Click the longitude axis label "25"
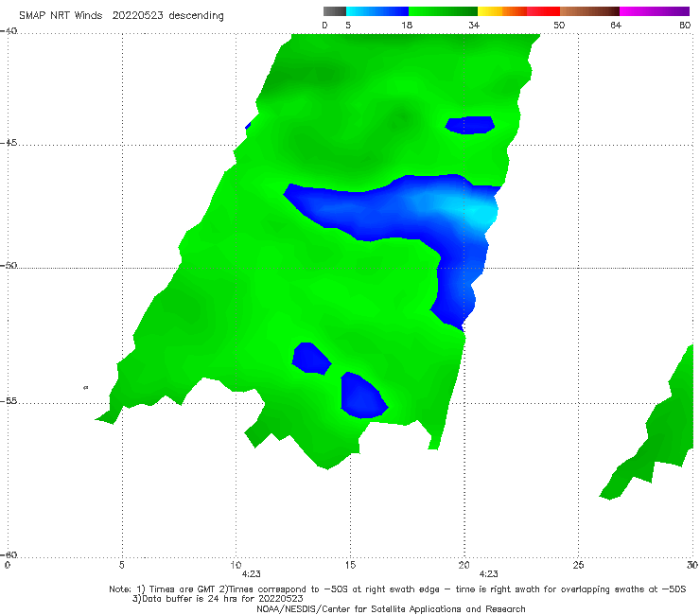Viewport: 700px width, 615px height. 578,565
